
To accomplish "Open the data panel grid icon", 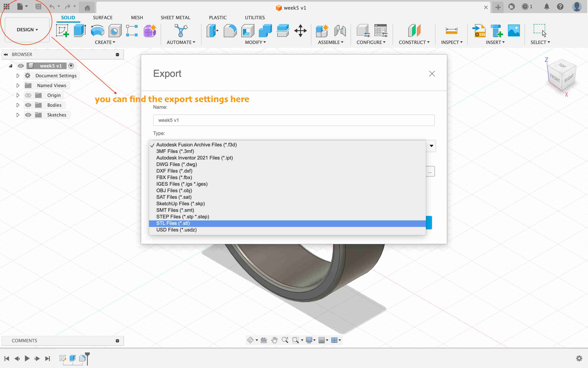I will [x=7, y=7].
